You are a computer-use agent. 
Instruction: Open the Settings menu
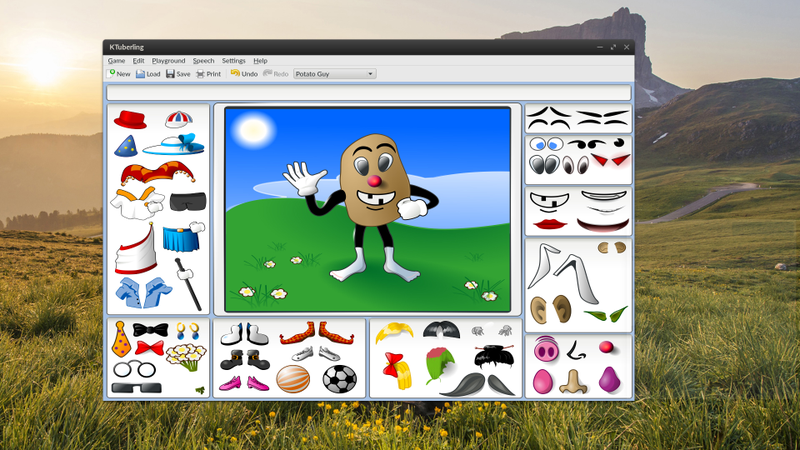233,61
